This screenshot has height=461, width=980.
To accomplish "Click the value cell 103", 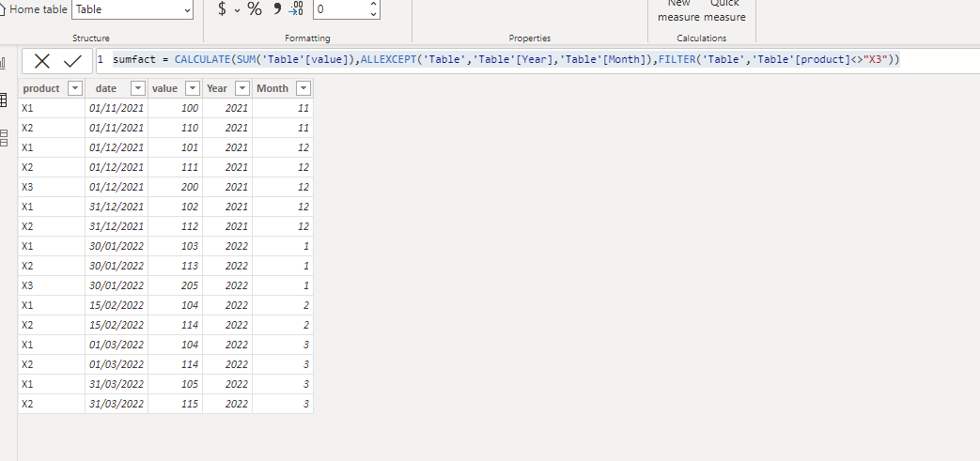I will pos(175,246).
